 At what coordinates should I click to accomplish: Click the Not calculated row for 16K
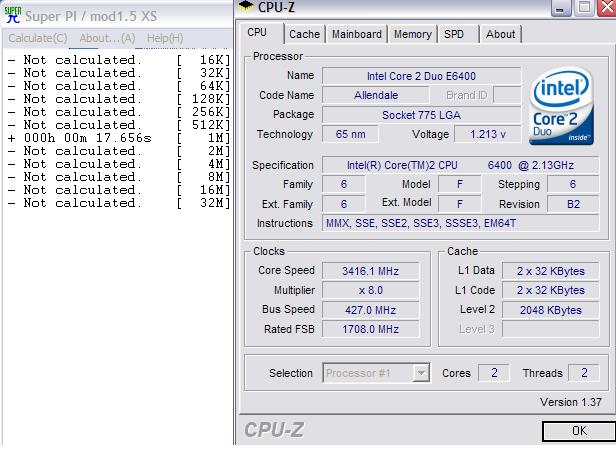tap(118, 60)
